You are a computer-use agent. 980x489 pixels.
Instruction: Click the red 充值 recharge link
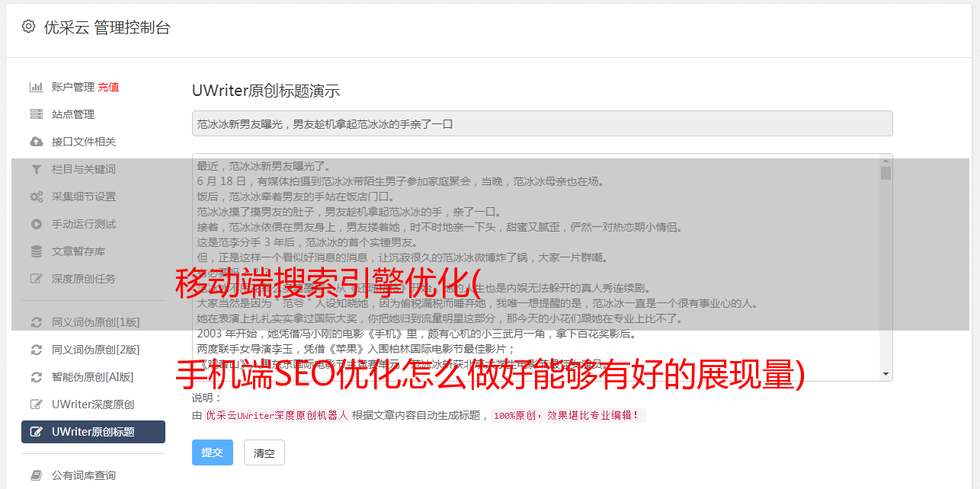click(x=108, y=87)
